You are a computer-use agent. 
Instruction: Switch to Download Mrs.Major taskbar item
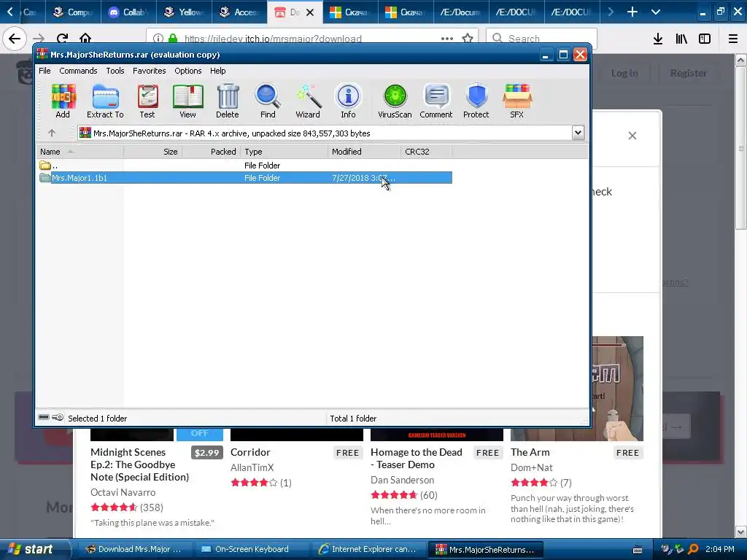[134, 549]
